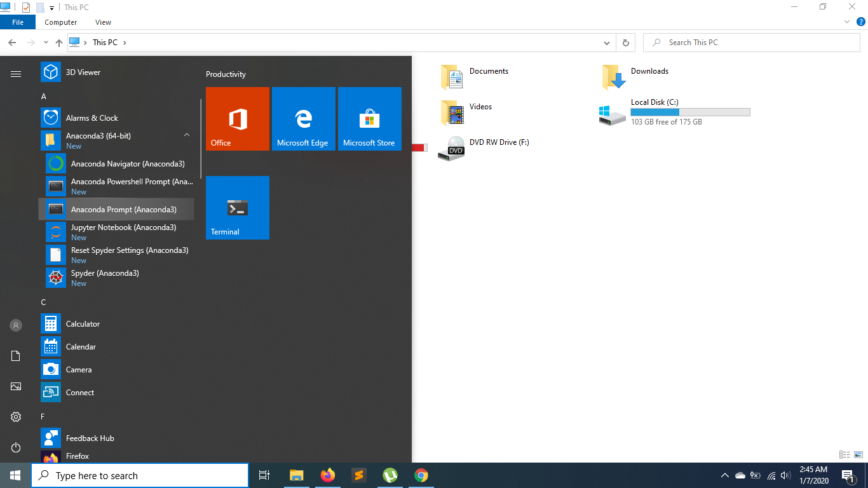The width and height of the screenshot is (868, 488).
Task: Click the Windows Start button
Action: [15, 475]
